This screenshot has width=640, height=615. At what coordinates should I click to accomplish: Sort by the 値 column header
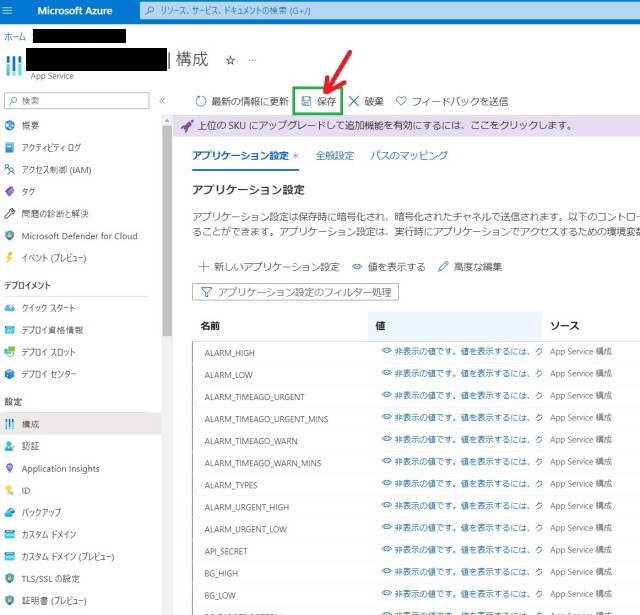point(380,326)
